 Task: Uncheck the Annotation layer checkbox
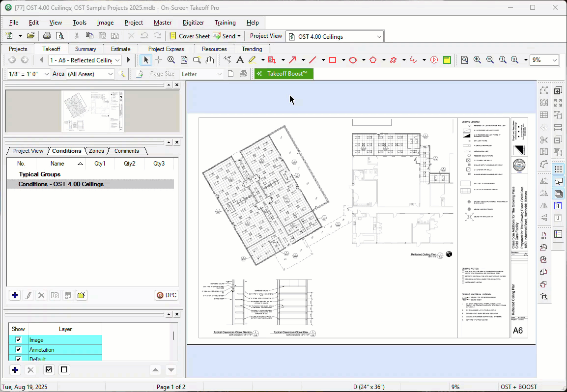point(18,350)
